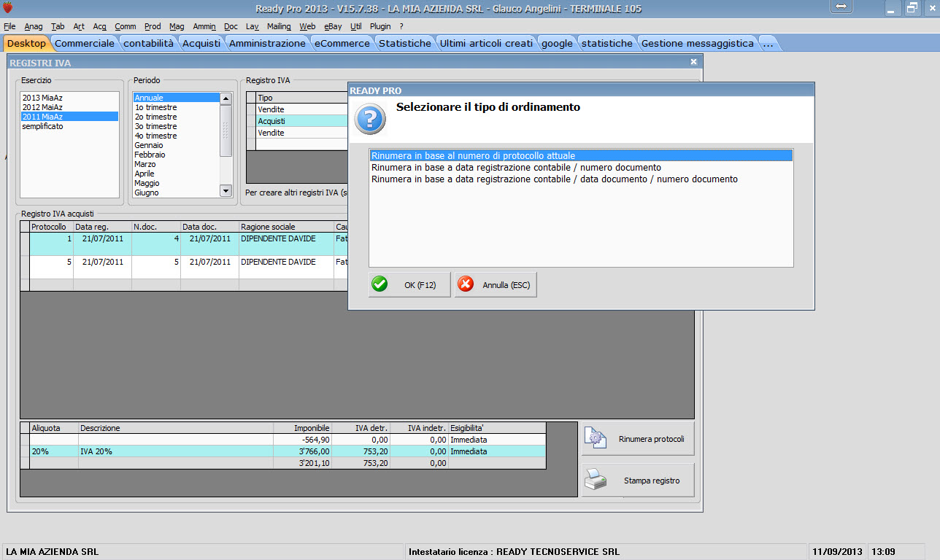The width and height of the screenshot is (940, 560).
Task: Click the red X icon on the Annulla button
Action: (x=465, y=284)
